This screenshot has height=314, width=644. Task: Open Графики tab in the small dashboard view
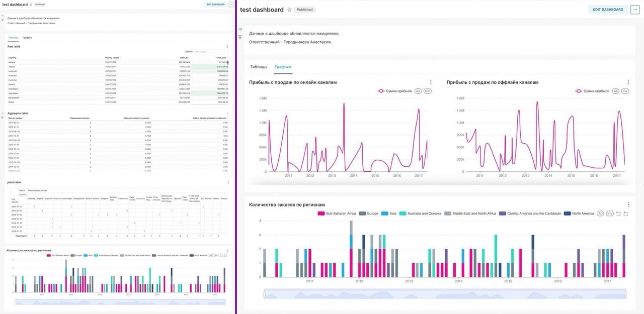pos(27,38)
